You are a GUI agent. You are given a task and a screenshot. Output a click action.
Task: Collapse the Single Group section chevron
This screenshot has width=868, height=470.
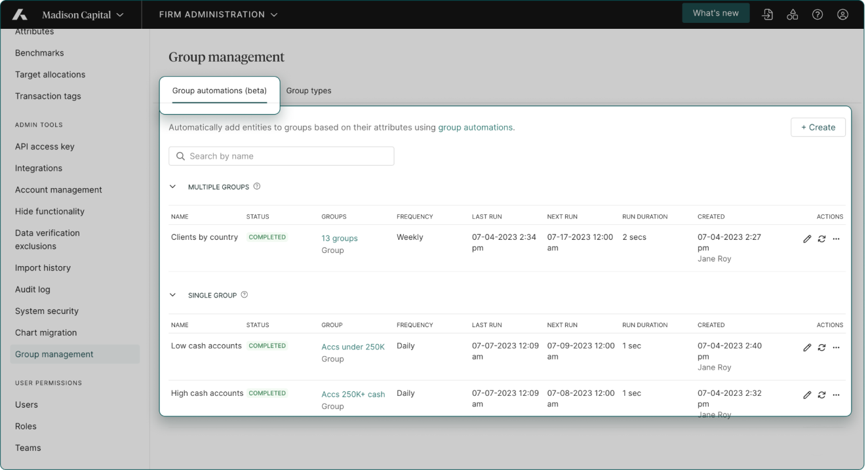tap(173, 295)
